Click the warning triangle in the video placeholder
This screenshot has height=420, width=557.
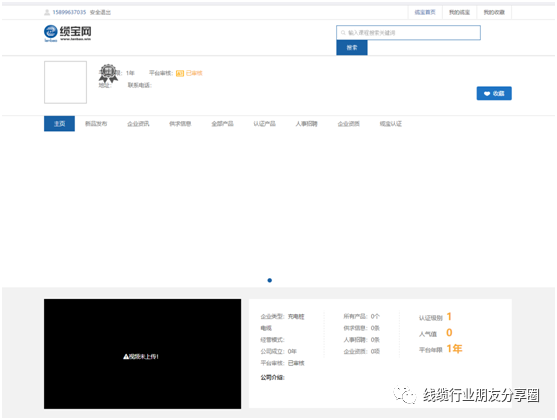coord(126,356)
